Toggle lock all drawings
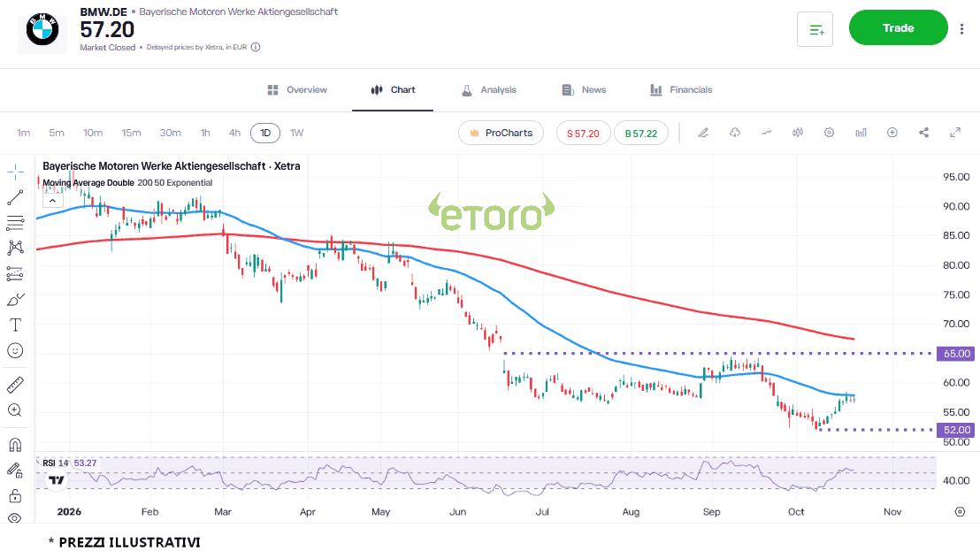Viewport: 980px width, 551px height. pos(16,496)
